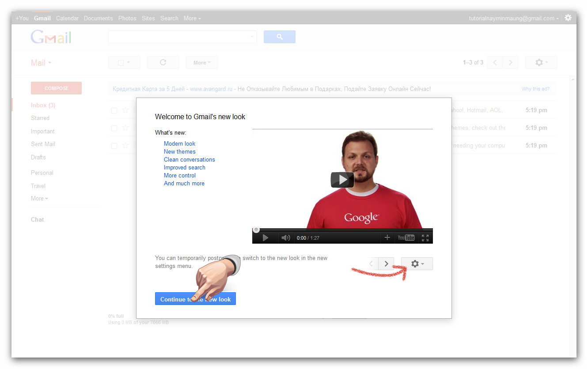Expand the Mail dropdown under the logo
Viewport: 588px width, 369px height.
point(41,63)
